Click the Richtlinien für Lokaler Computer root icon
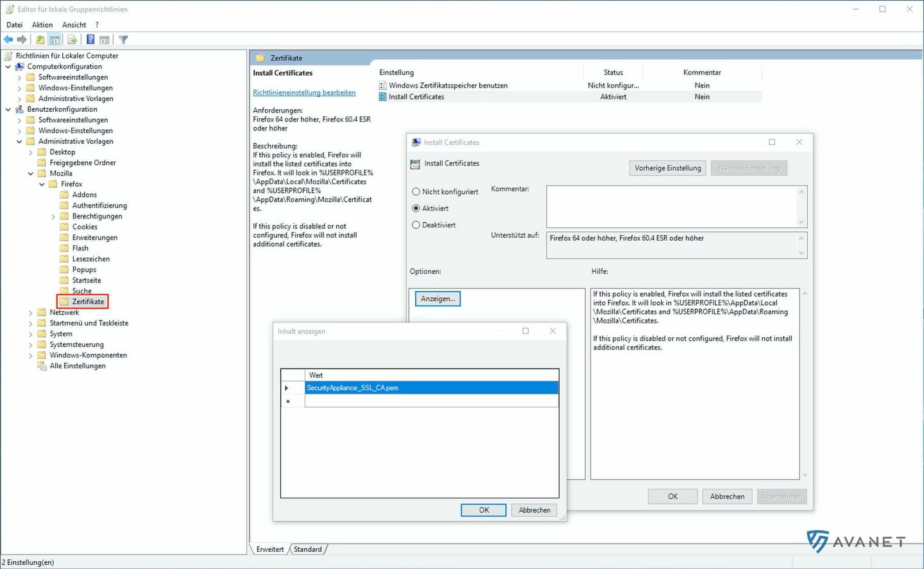 [8, 56]
